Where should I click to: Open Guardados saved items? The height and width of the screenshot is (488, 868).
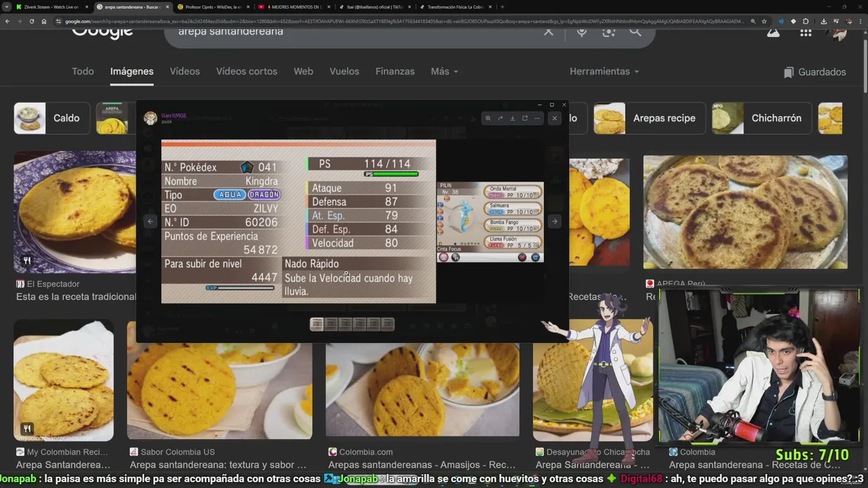[x=814, y=72]
